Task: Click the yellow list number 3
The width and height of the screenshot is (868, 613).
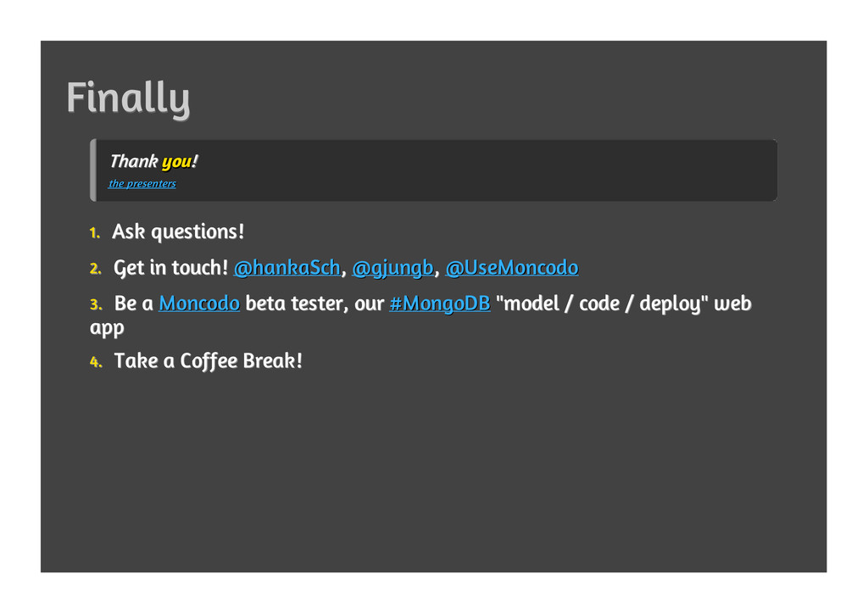Action: click(96, 304)
